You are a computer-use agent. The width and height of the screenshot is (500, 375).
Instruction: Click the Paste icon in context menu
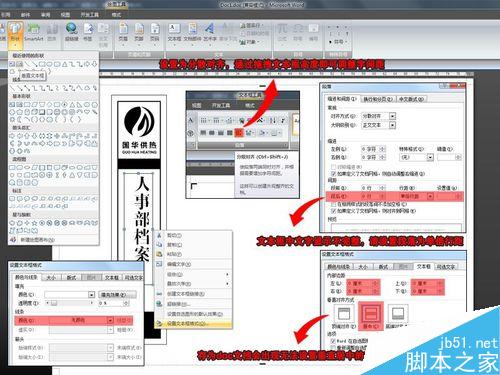click(159, 254)
